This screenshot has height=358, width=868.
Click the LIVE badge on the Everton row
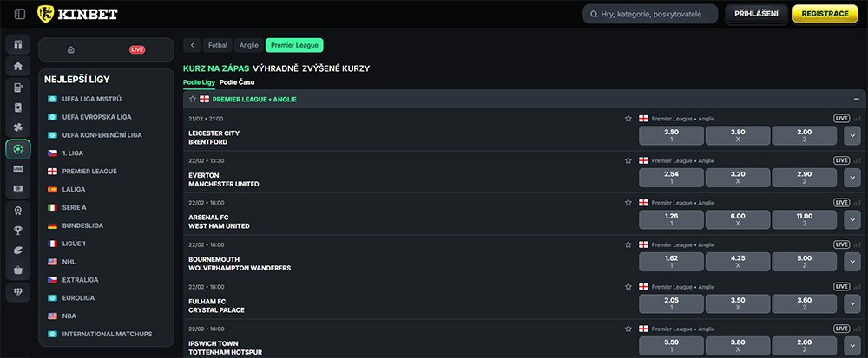pos(841,160)
